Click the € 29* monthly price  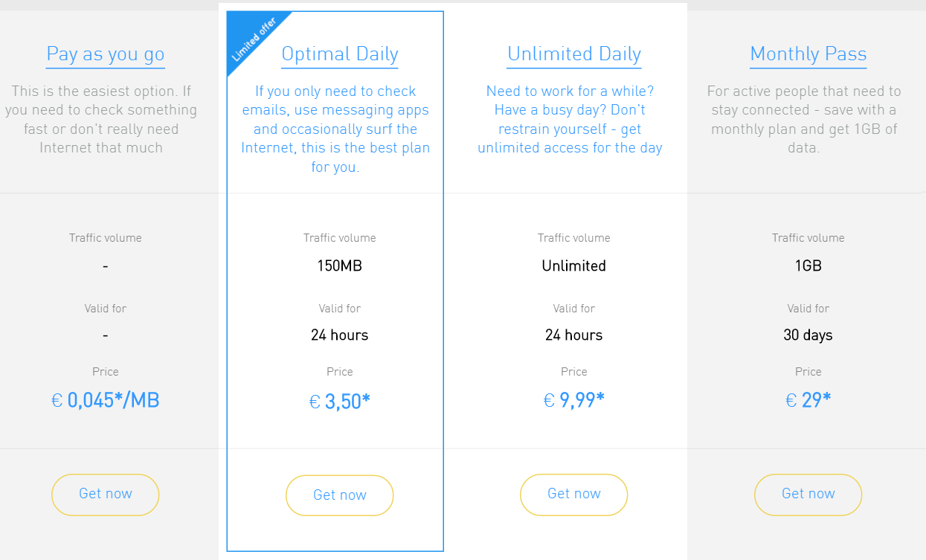(x=808, y=401)
